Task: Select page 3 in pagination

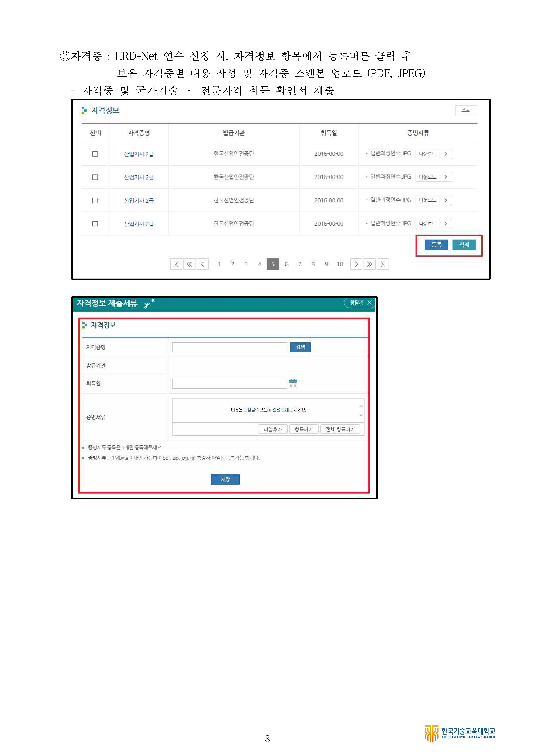Action: [246, 264]
